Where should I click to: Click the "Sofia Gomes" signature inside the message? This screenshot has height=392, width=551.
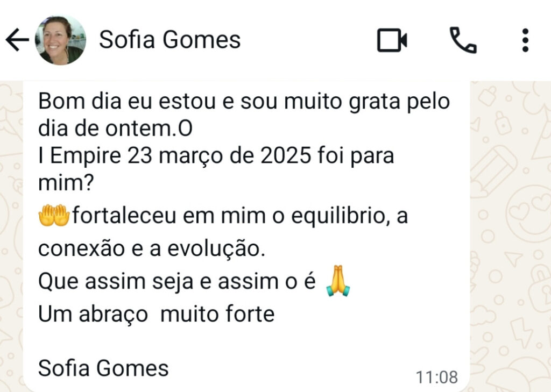point(103,368)
